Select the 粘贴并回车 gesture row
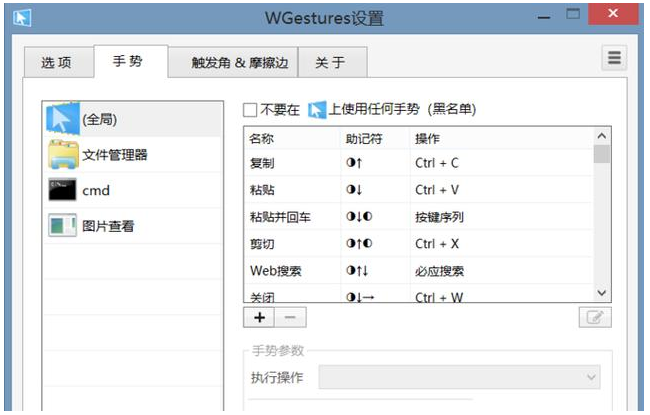 419,216
